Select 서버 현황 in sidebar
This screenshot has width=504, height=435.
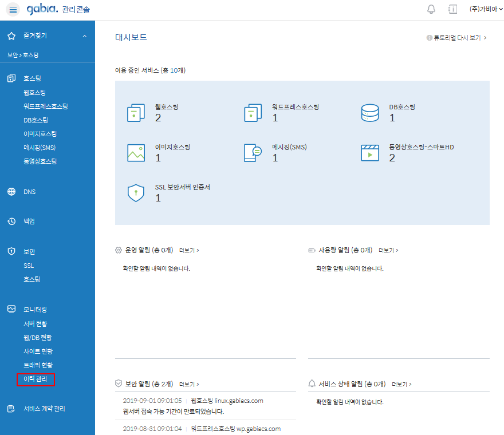click(35, 324)
